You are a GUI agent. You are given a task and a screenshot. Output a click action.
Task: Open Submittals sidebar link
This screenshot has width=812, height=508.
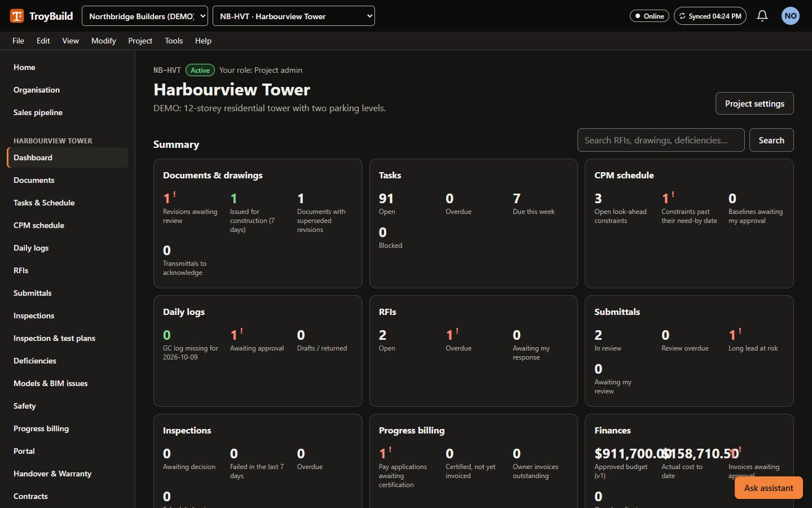coord(68,293)
